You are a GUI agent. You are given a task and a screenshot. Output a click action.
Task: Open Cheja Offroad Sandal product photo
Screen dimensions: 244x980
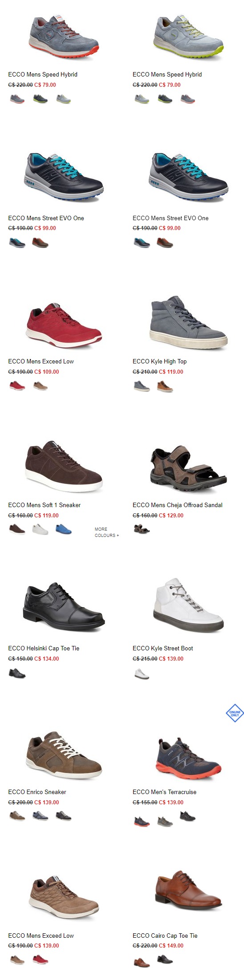(188, 468)
